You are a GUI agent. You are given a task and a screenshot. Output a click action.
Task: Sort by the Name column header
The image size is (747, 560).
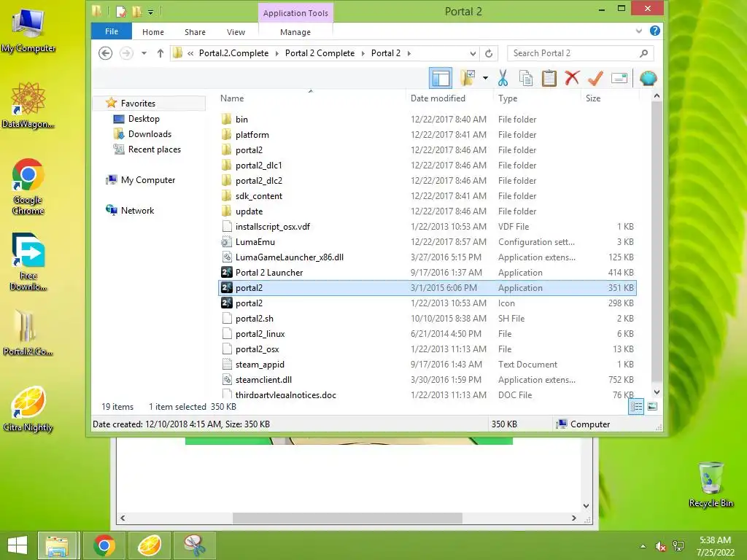232,98
